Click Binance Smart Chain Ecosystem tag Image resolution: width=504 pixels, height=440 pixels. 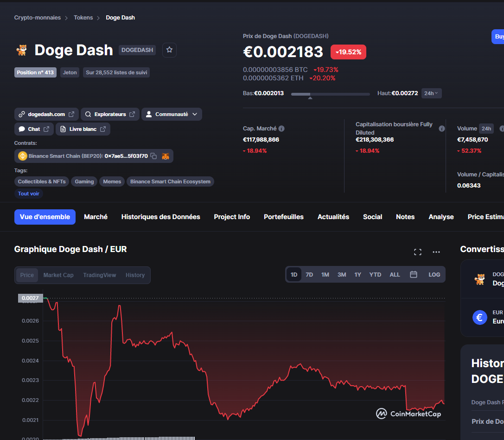click(170, 181)
